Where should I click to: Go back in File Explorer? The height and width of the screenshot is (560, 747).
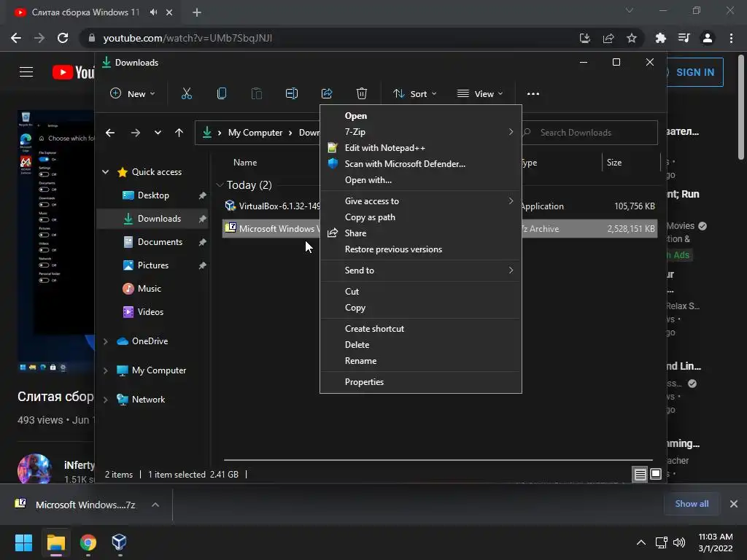click(110, 133)
